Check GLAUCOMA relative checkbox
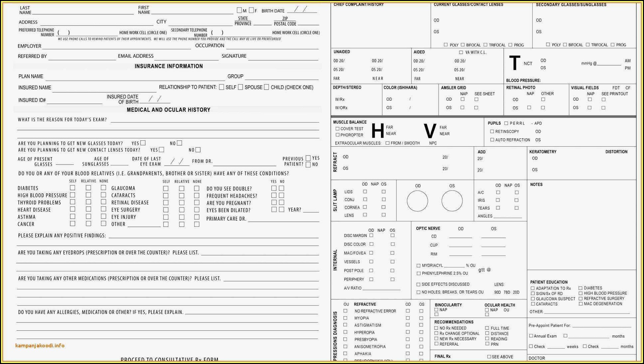The image size is (644, 364). click(x=182, y=189)
